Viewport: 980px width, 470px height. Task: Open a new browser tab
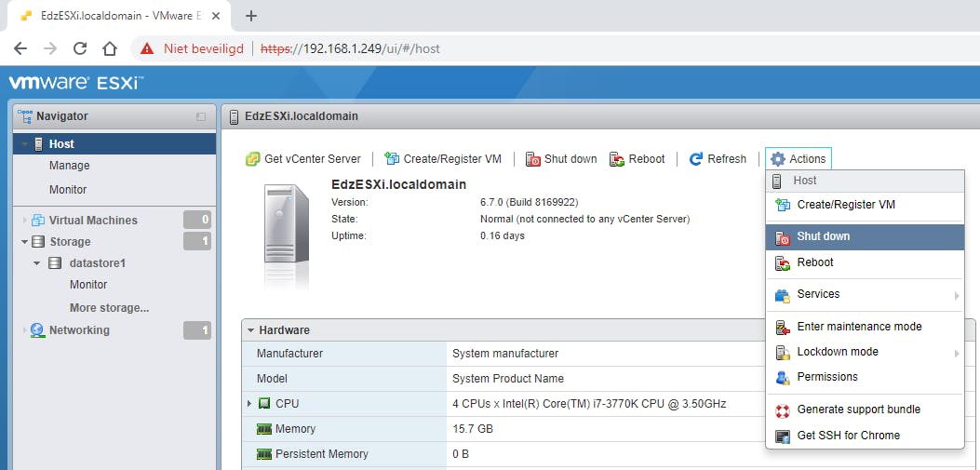(x=250, y=16)
